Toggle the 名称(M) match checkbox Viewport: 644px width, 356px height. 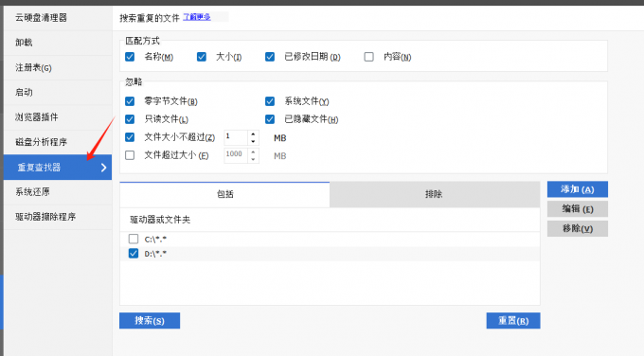click(130, 57)
